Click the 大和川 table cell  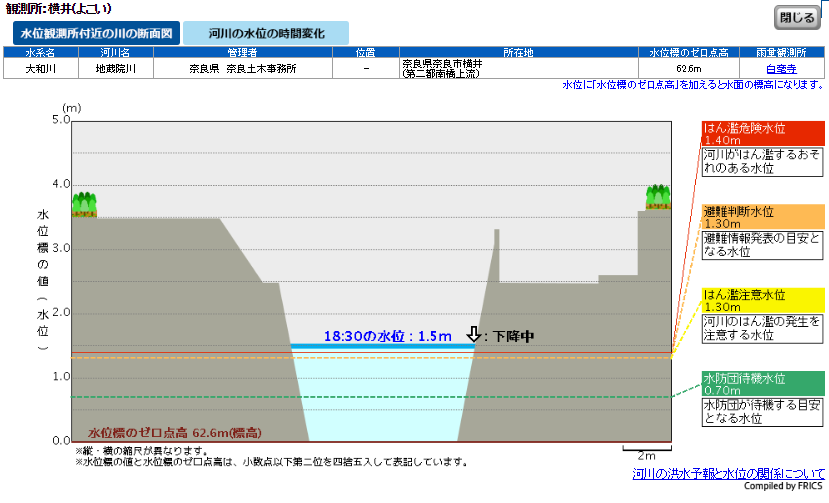[x=41, y=69]
